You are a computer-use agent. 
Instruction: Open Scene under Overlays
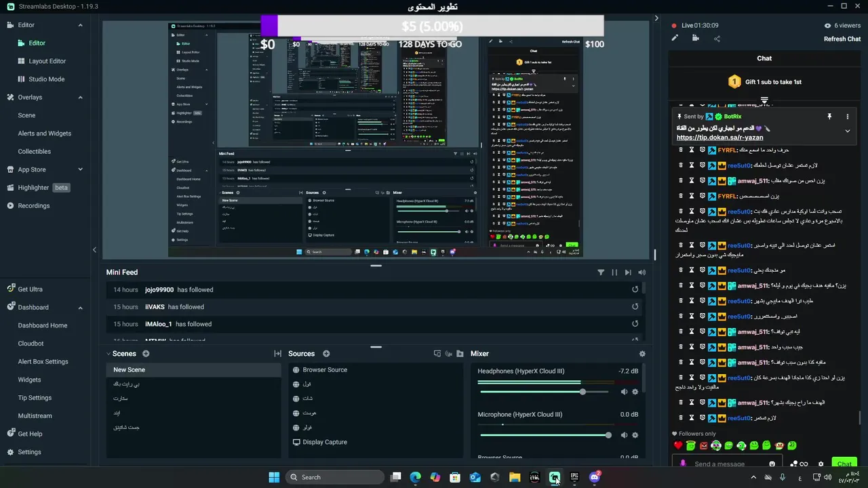(x=26, y=115)
